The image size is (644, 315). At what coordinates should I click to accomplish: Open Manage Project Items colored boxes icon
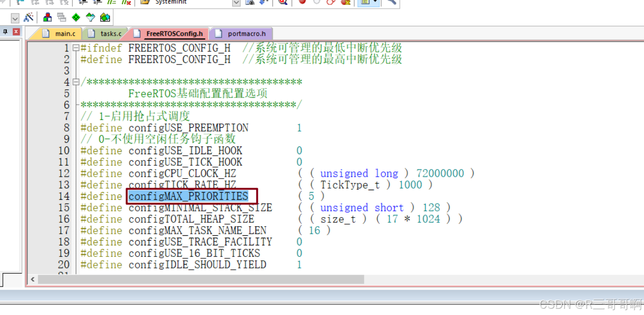click(47, 18)
